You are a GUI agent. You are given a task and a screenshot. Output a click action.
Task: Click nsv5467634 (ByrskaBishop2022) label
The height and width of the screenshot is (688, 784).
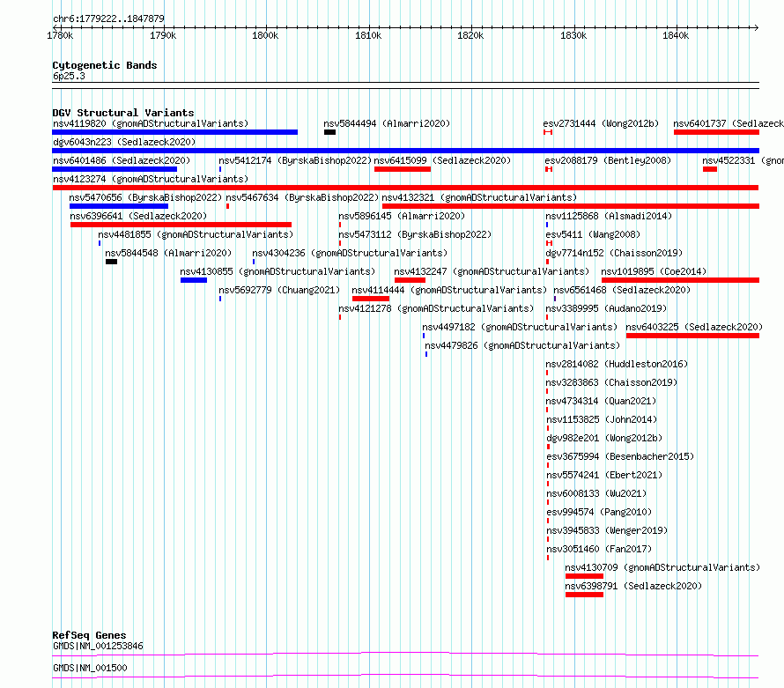[x=302, y=197]
